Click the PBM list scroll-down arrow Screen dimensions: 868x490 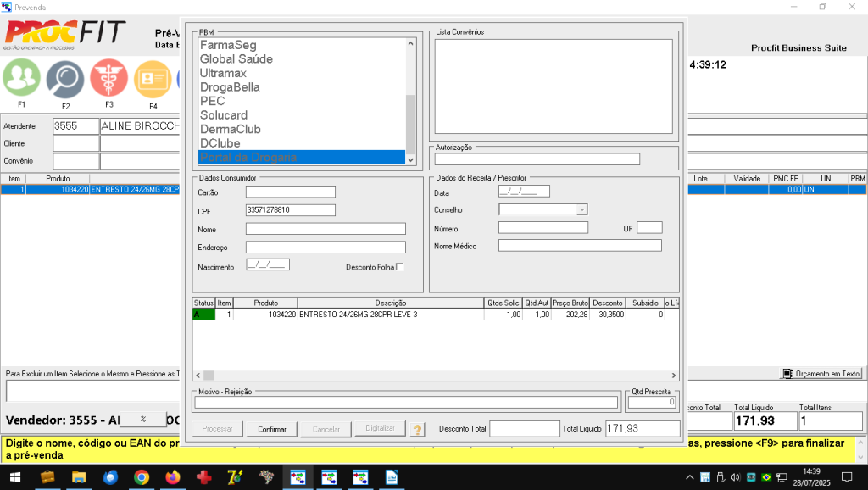411,159
